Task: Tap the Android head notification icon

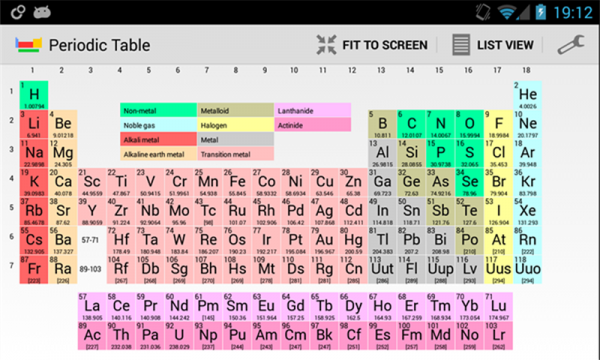Action: click(x=42, y=12)
